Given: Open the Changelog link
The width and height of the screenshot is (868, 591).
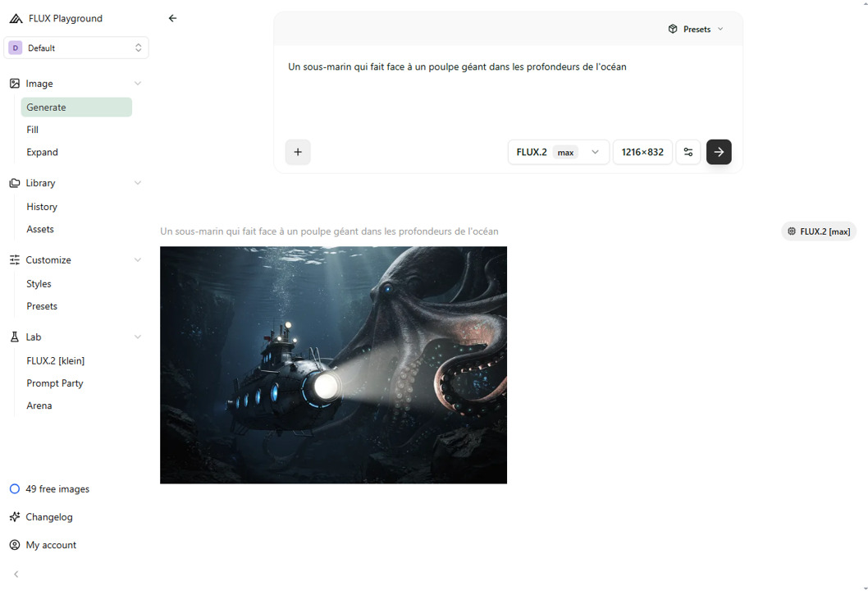Looking at the screenshot, I should 49,517.
